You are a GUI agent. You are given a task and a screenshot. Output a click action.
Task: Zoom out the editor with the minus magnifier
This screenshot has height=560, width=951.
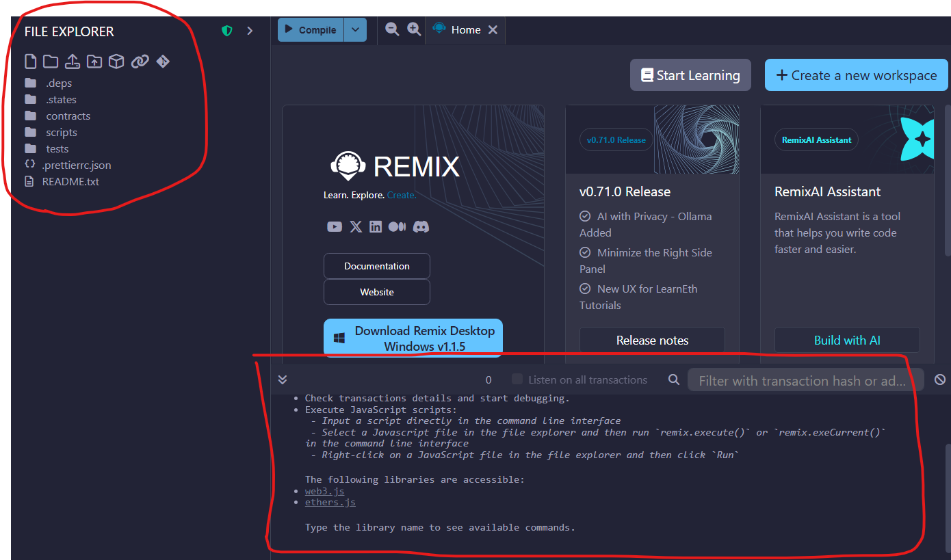tap(392, 29)
